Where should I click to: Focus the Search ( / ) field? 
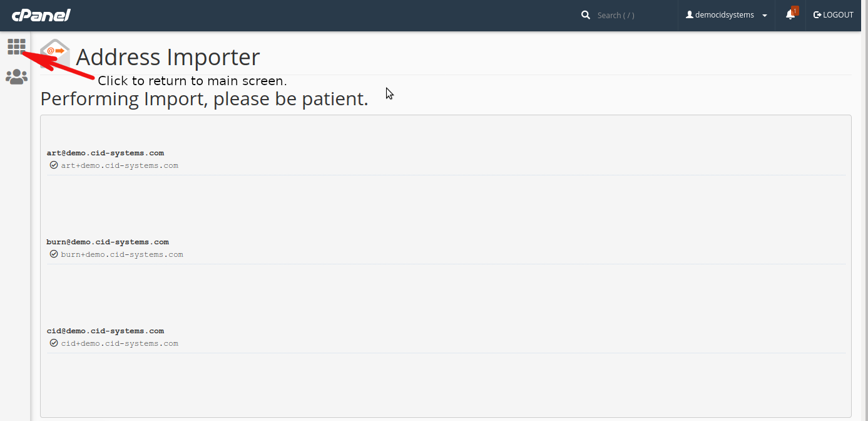click(632, 15)
